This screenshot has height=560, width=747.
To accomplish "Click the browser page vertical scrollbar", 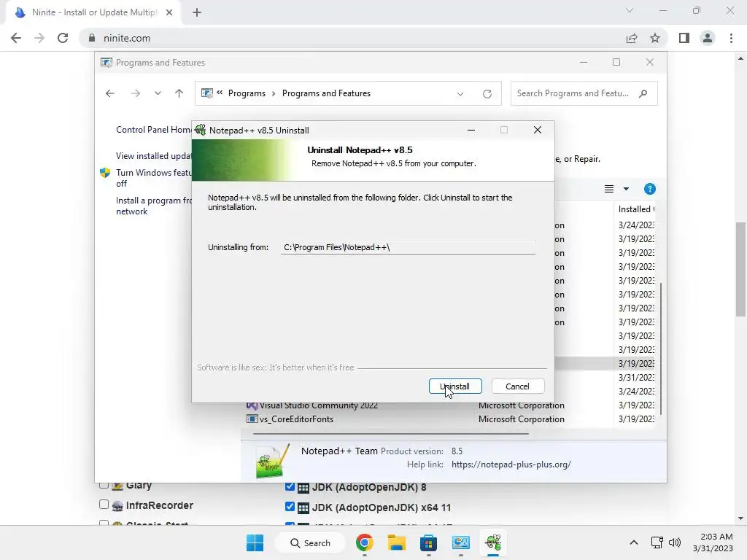I will pyautogui.click(x=740, y=268).
